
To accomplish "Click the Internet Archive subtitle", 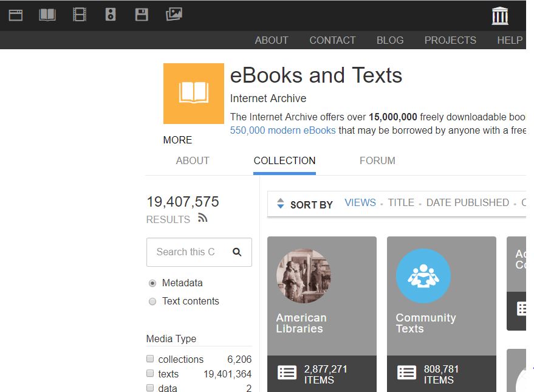I will 268,98.
